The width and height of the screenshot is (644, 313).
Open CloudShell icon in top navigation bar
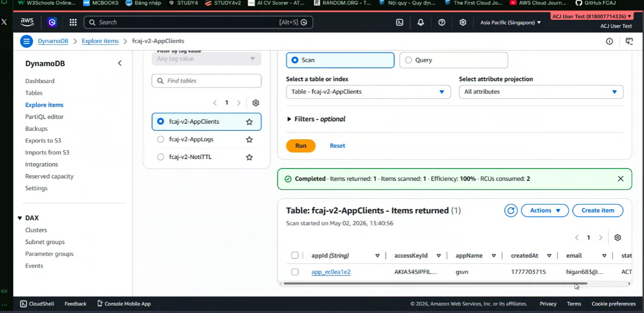399,22
